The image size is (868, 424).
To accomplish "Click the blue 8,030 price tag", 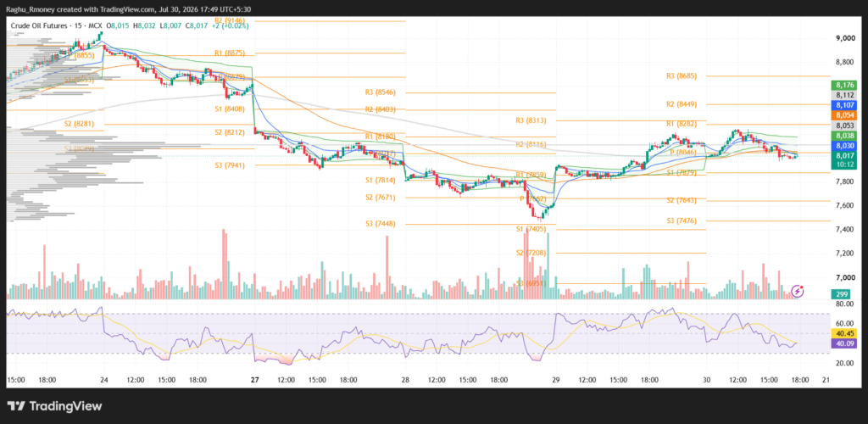I will point(845,146).
